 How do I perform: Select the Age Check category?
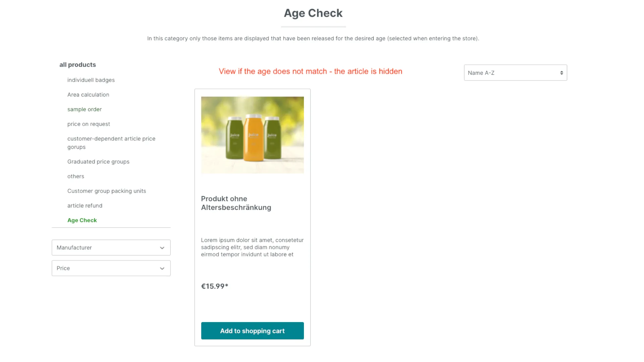click(x=82, y=220)
